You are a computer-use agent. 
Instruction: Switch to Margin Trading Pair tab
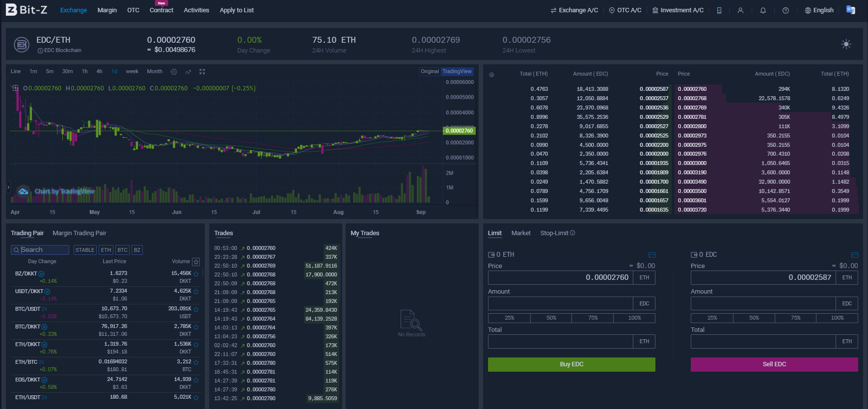tap(80, 233)
